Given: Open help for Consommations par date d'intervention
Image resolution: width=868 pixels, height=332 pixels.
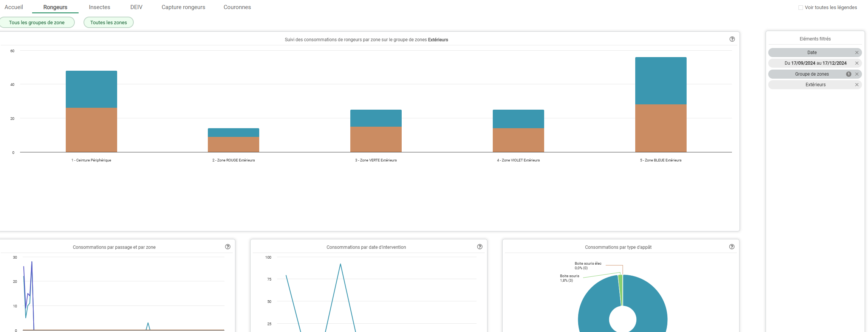Looking at the screenshot, I should click(480, 247).
